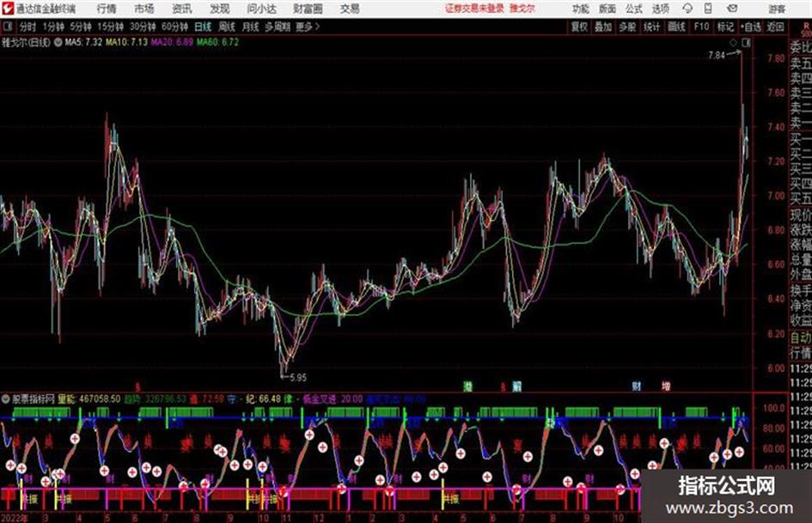Viewport: 812px width, 523px height.
Task: Switch to the 月线 period tab
Action: click(x=251, y=27)
